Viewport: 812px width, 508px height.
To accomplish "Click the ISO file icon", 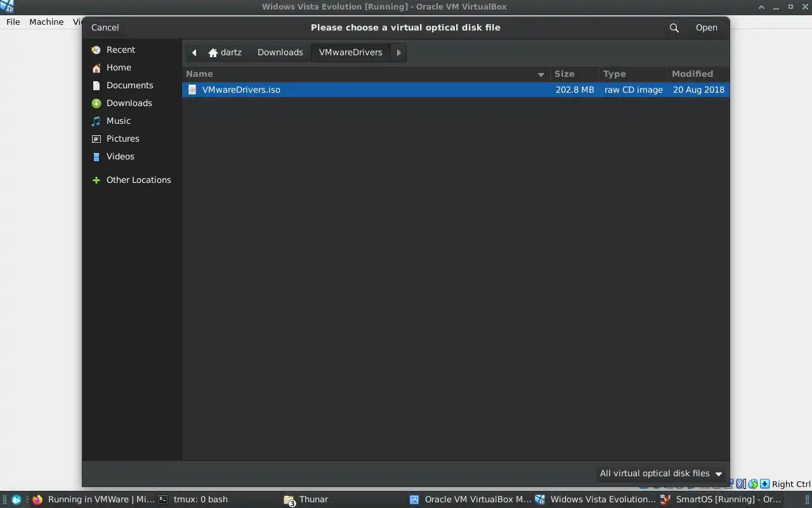I will pos(192,90).
